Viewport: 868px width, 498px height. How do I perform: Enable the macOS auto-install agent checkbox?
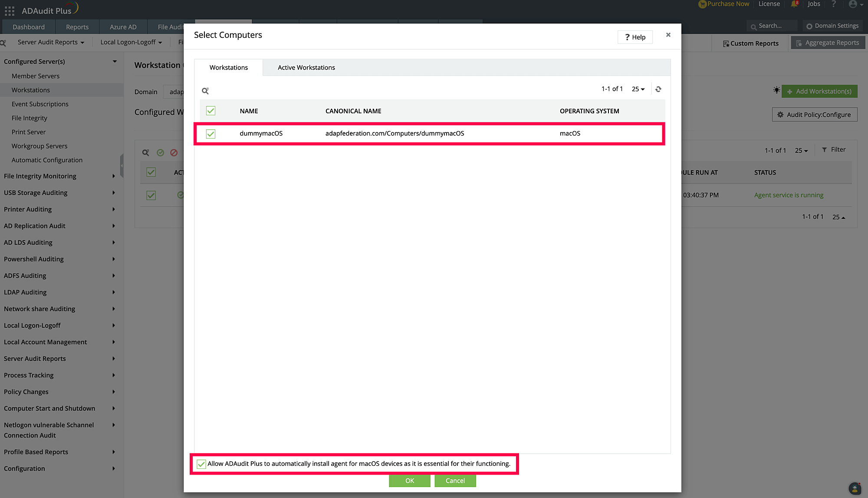(201, 463)
